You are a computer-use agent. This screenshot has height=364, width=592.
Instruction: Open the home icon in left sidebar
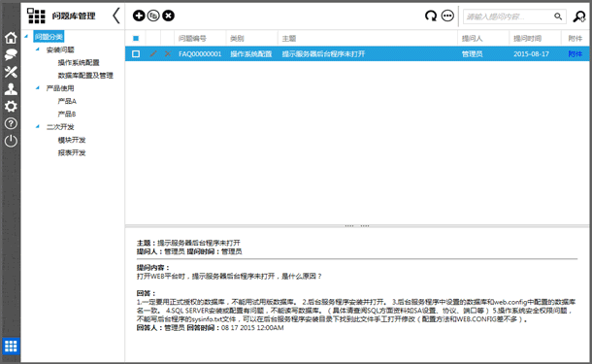point(11,38)
